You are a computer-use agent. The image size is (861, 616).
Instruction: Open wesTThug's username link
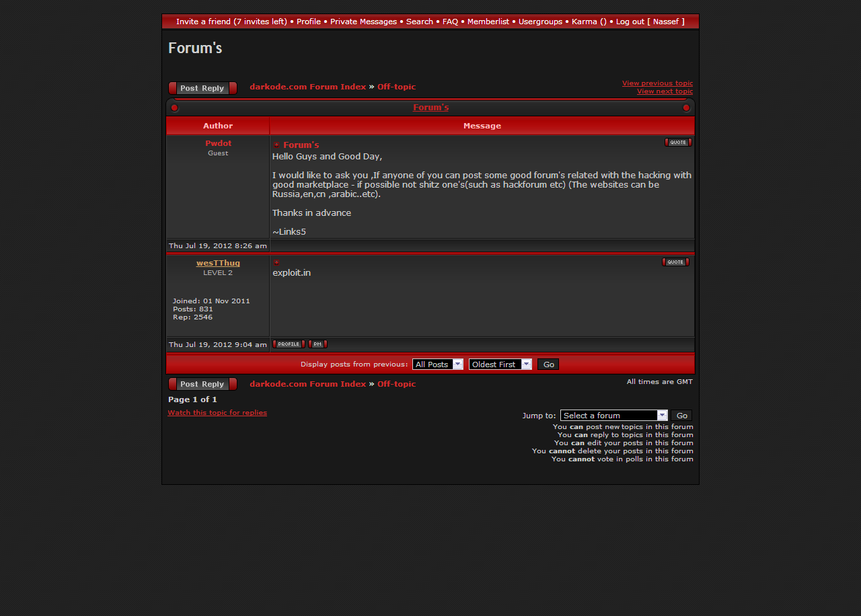pyautogui.click(x=218, y=263)
